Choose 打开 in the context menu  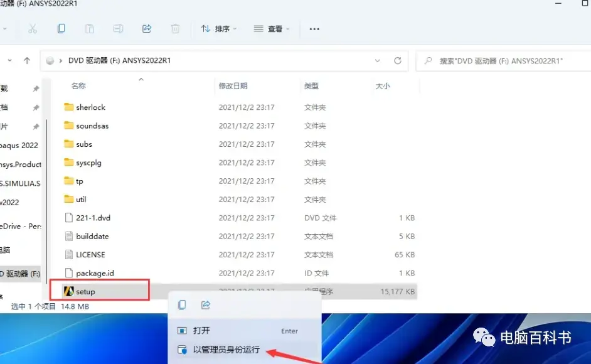[x=245, y=331]
